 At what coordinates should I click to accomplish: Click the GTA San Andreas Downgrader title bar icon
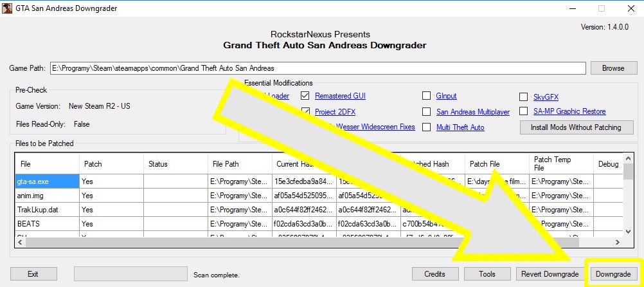7,8
